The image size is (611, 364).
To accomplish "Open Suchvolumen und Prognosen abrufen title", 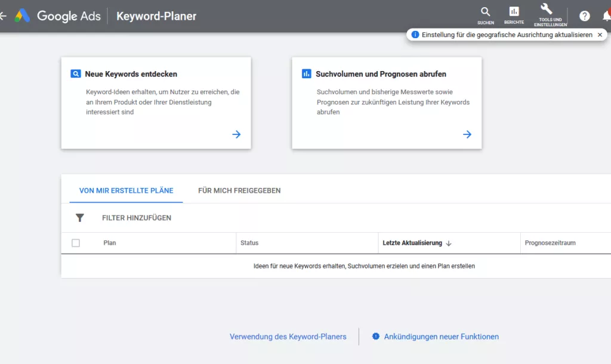I will [x=381, y=74].
